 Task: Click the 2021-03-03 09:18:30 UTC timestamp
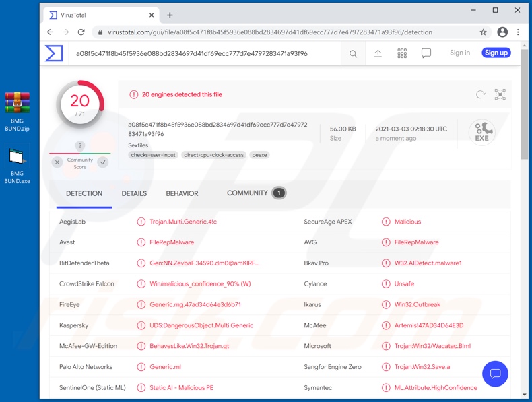pos(411,129)
